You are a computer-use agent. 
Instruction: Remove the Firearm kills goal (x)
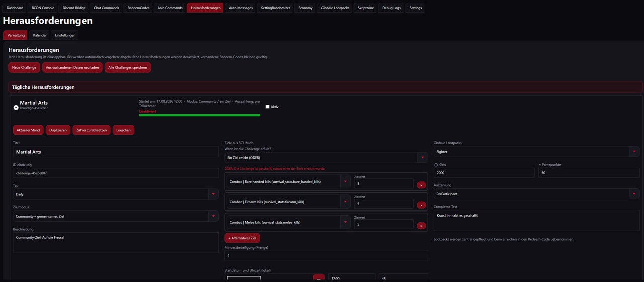(x=421, y=205)
